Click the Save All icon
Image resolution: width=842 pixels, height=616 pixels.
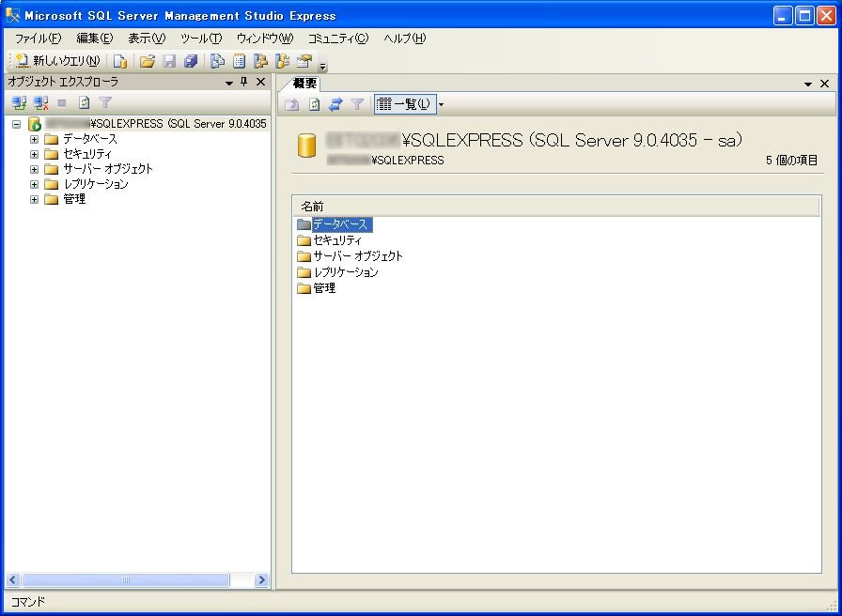click(x=191, y=61)
